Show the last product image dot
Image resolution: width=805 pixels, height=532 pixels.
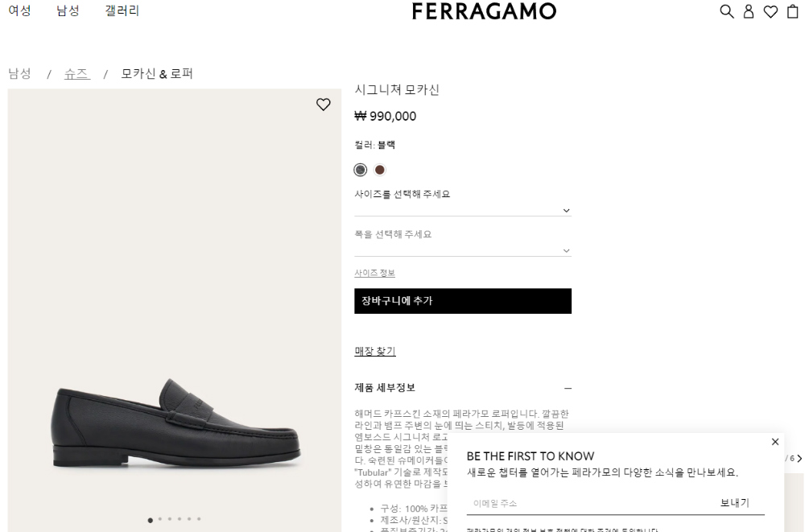click(199, 519)
